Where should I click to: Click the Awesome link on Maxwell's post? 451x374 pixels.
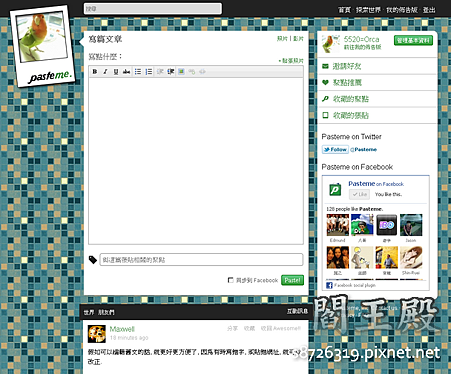281,328
